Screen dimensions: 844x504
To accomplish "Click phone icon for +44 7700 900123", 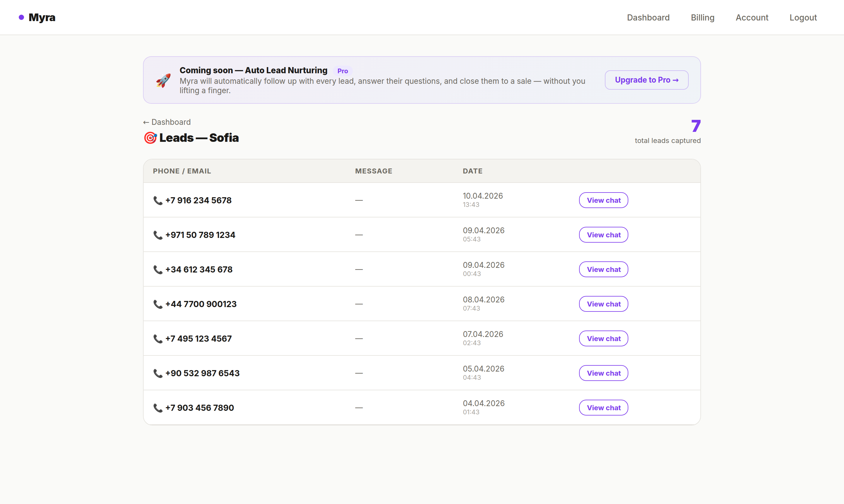I will (x=158, y=304).
